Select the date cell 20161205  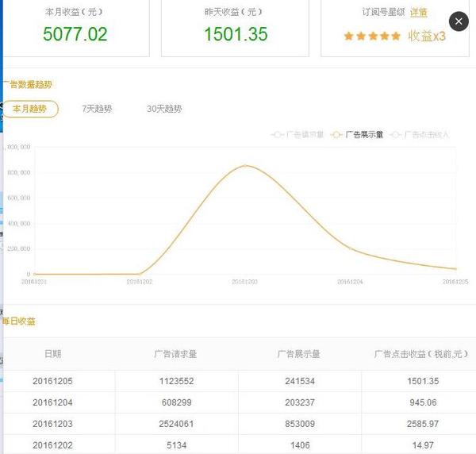pos(52,381)
